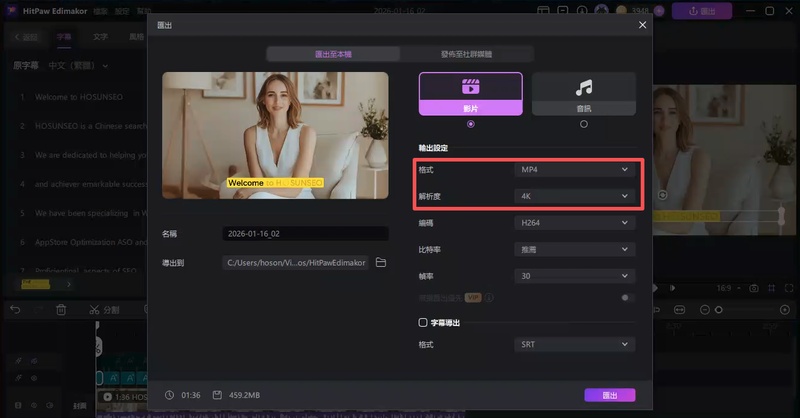Screen dimensions: 800x418
Task: Click the 返回 back button
Action: (x=26, y=37)
